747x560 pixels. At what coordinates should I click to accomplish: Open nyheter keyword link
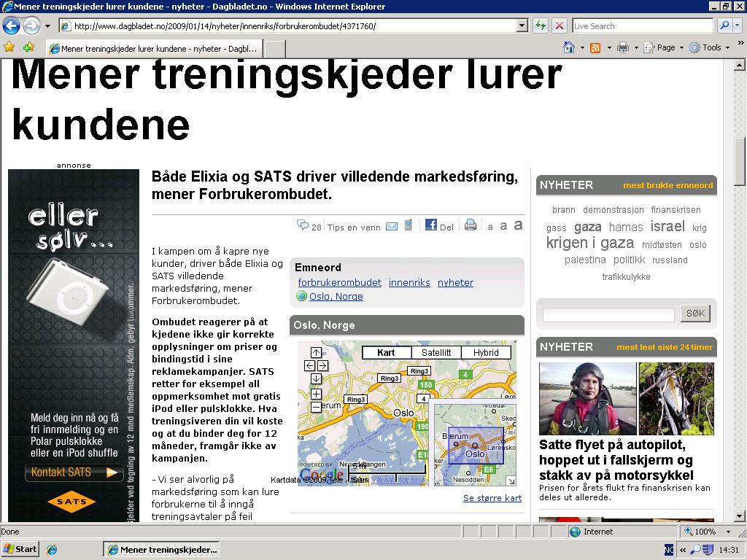click(x=455, y=282)
